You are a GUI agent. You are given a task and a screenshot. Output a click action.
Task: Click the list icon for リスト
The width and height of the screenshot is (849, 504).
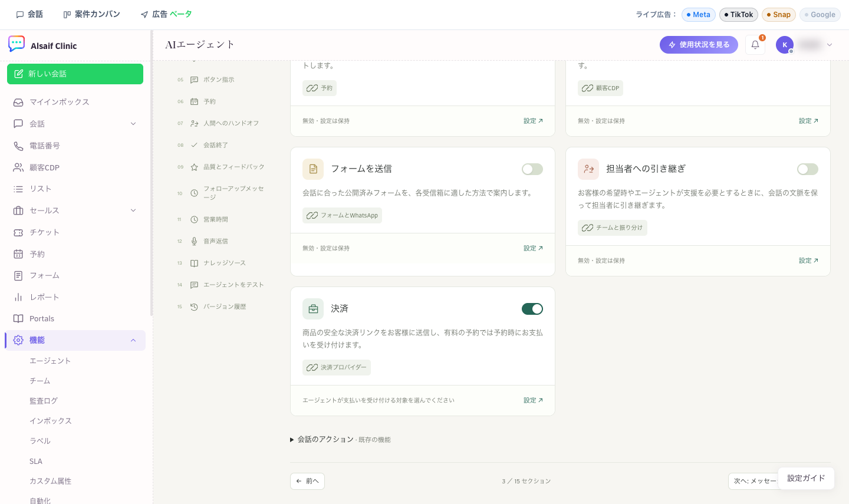[x=18, y=189]
